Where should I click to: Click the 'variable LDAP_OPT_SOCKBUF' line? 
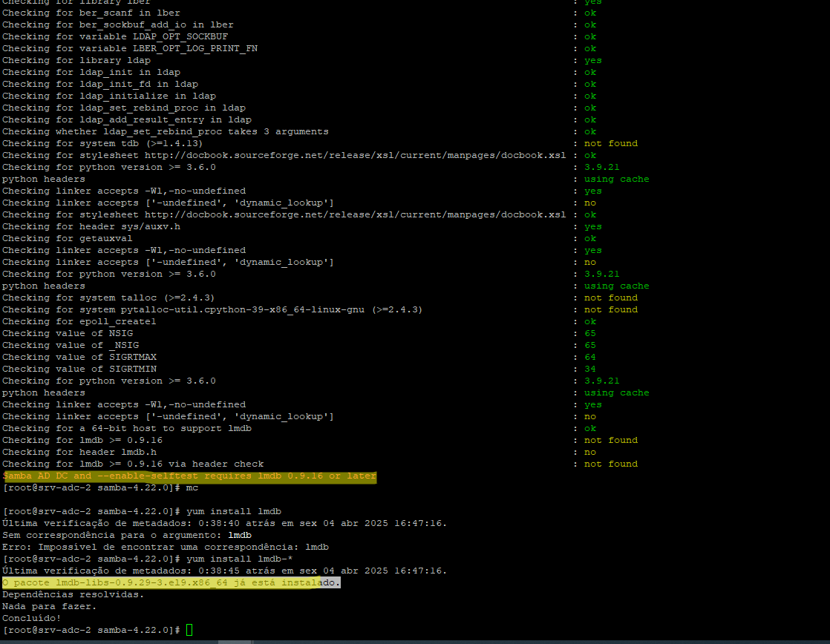[115, 36]
